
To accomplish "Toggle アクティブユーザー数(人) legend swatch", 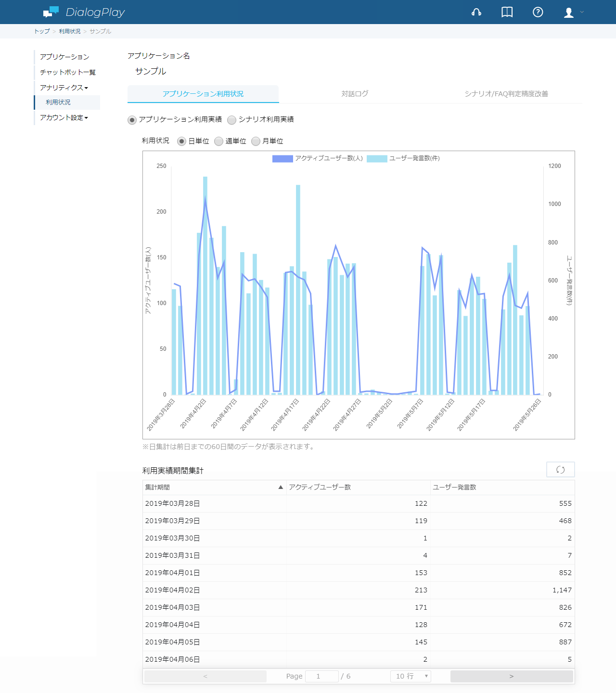I will click(x=282, y=158).
